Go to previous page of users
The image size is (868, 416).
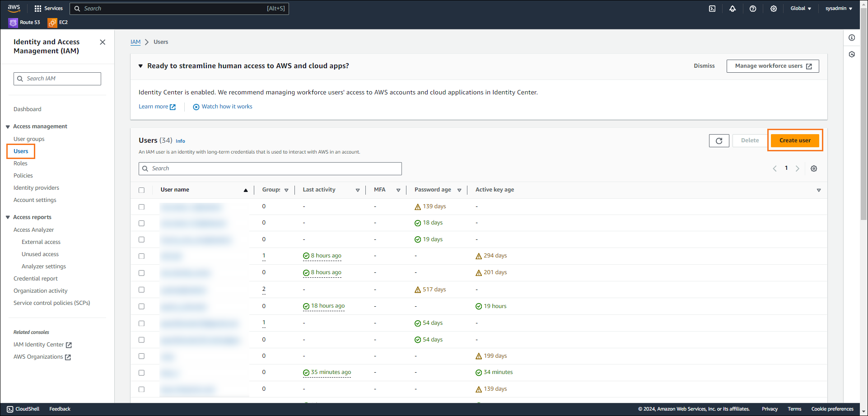(x=775, y=168)
